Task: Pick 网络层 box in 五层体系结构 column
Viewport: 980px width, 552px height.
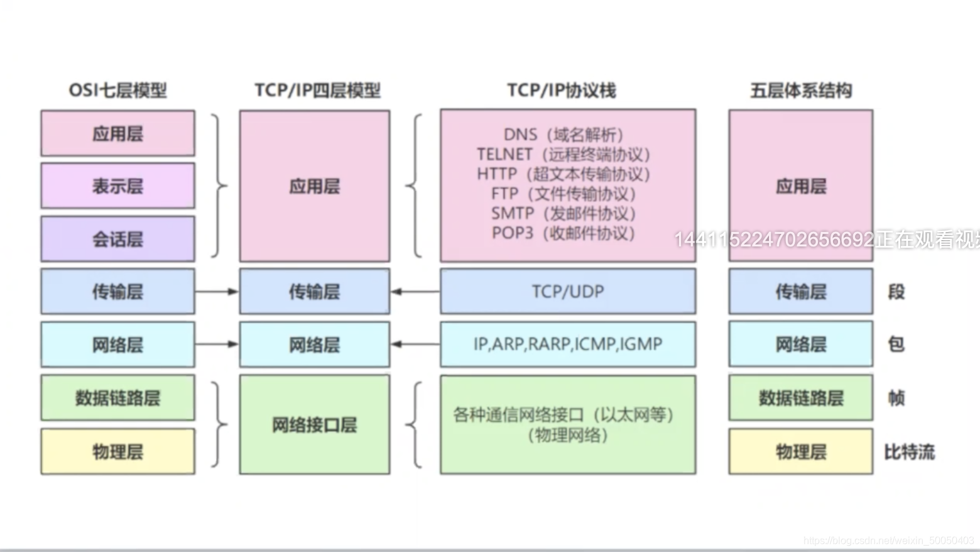Action: coord(801,344)
